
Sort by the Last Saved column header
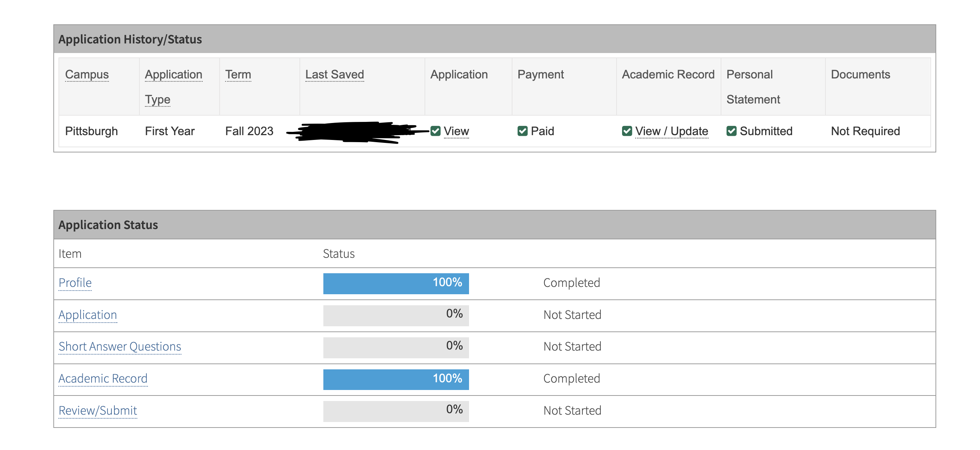[x=334, y=74]
